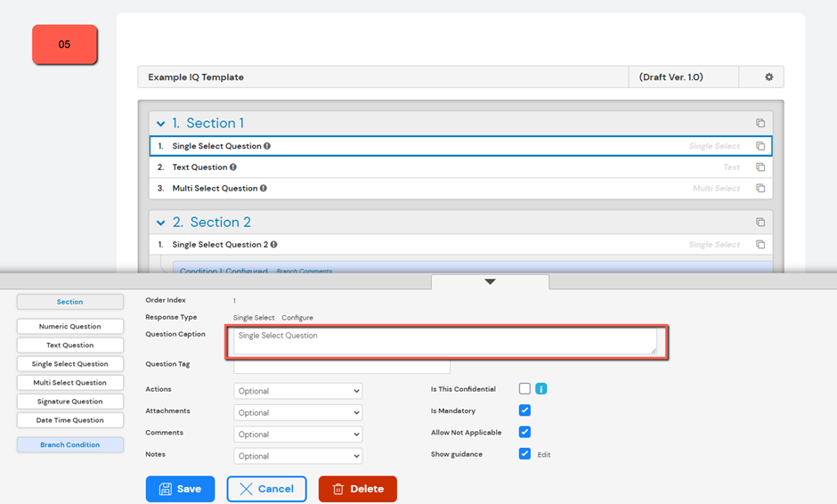The height and width of the screenshot is (504, 837).
Task: Click the blue info icon beside confidential
Action: tap(540, 389)
